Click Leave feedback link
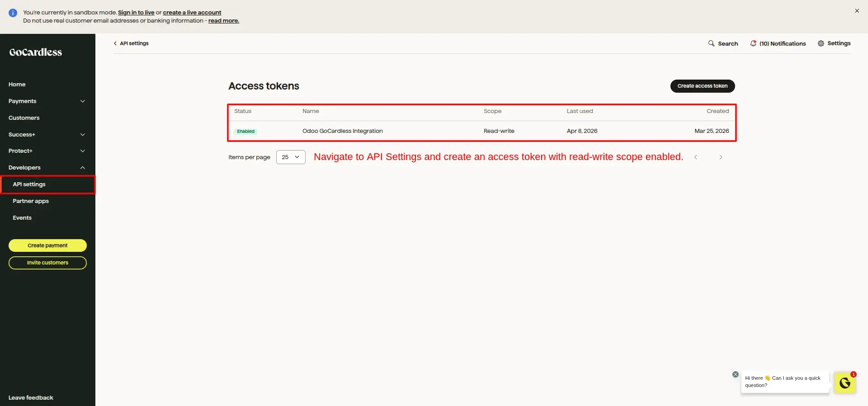868x406 pixels. [x=31, y=398]
